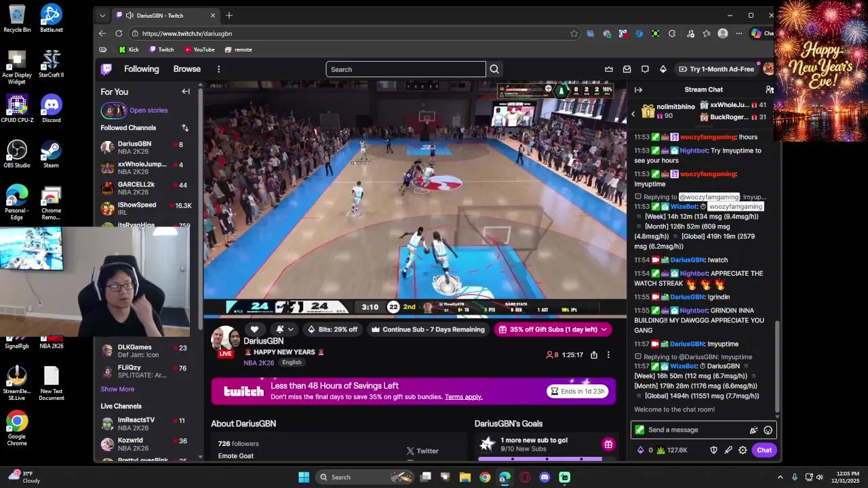Open OBS Studio desktop icon
This screenshot has width=868, height=488.
click(17, 153)
